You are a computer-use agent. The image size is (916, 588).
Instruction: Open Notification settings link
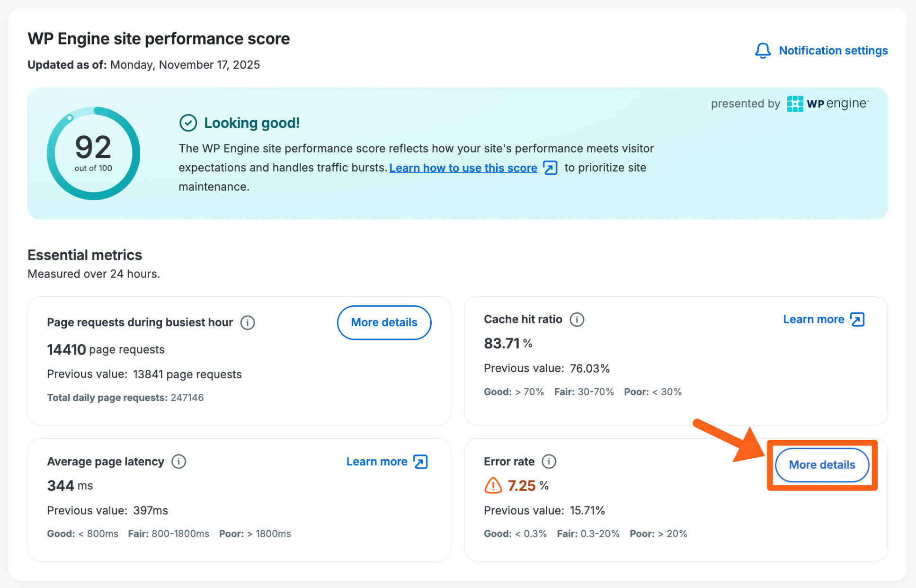point(833,51)
